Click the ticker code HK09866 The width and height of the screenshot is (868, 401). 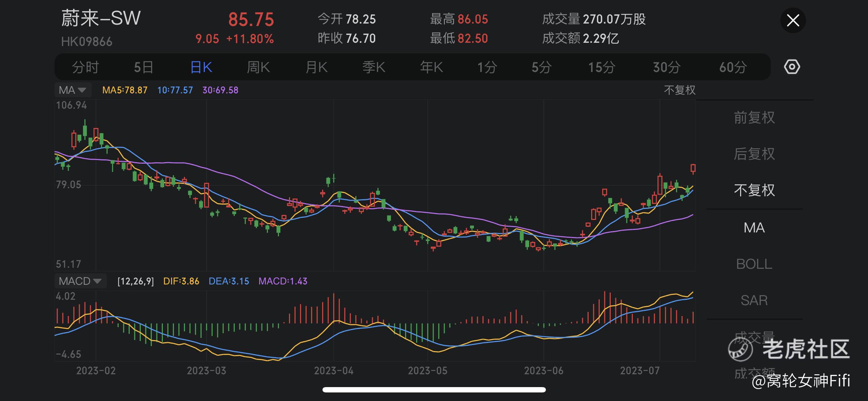coord(87,42)
